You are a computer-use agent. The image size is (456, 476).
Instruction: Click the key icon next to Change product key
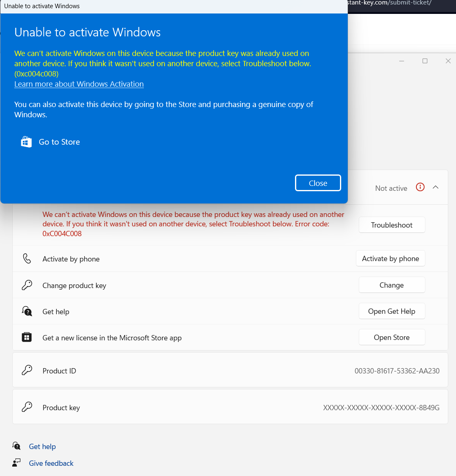(27, 285)
